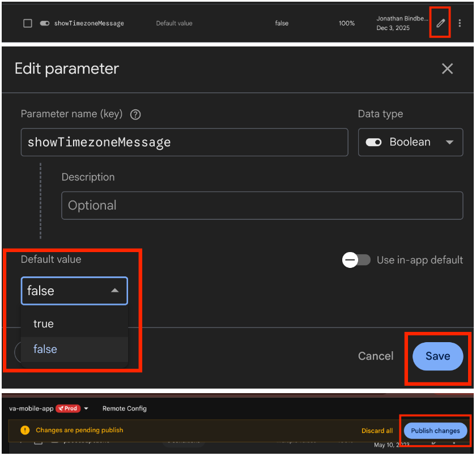Click the 'false' value in parameter row
Image resolution: width=476 pixels, height=456 pixels.
[282, 23]
